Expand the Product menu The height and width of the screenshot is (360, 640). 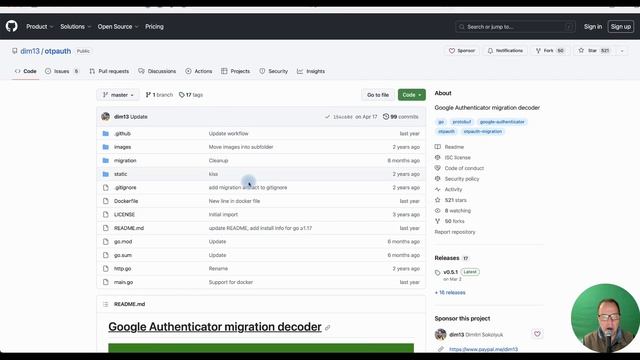(x=40, y=27)
